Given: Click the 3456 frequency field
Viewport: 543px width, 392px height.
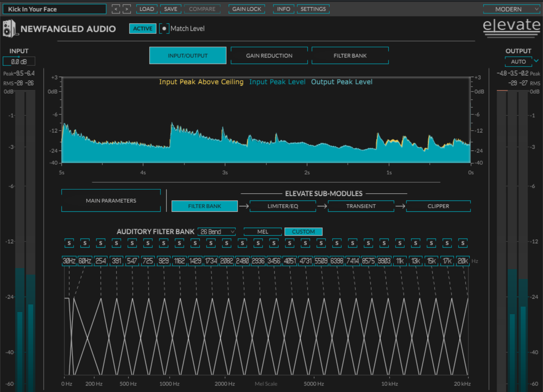Looking at the screenshot, I should click(x=274, y=261).
